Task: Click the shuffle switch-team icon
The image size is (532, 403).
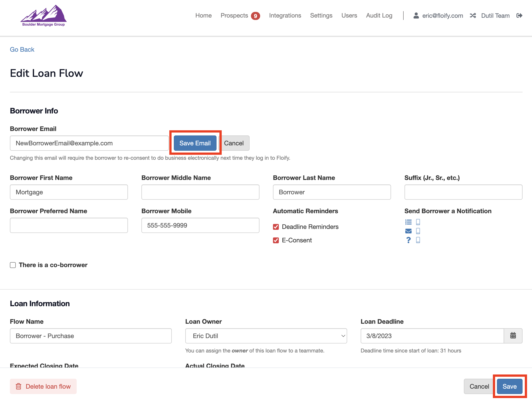Action: [x=473, y=16]
